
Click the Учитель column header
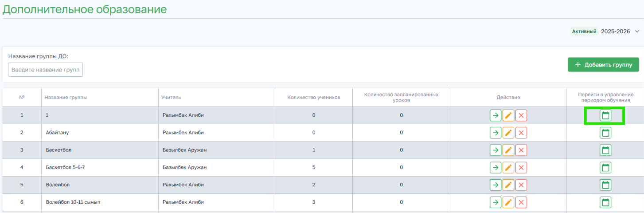[171, 97]
